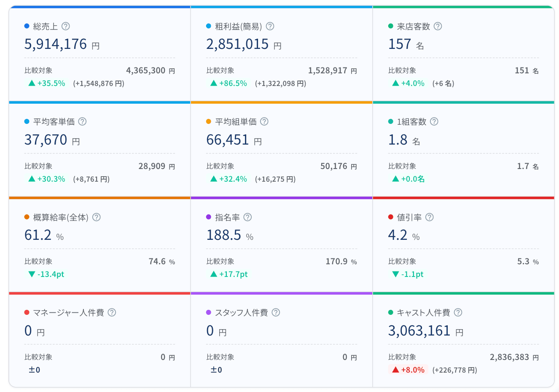The width and height of the screenshot is (559, 392).
Task: Open the help icon for 1組客数
Action: [x=434, y=121]
